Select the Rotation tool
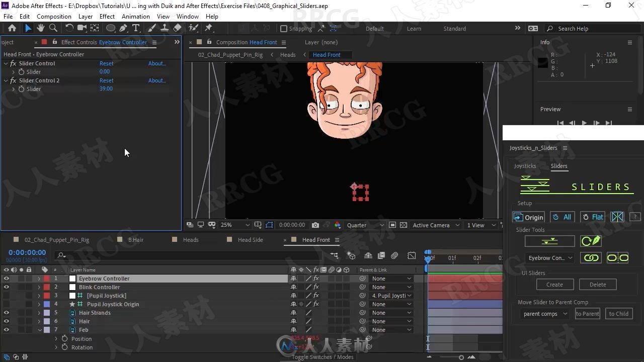The height and width of the screenshot is (362, 644). pyautogui.click(x=69, y=29)
